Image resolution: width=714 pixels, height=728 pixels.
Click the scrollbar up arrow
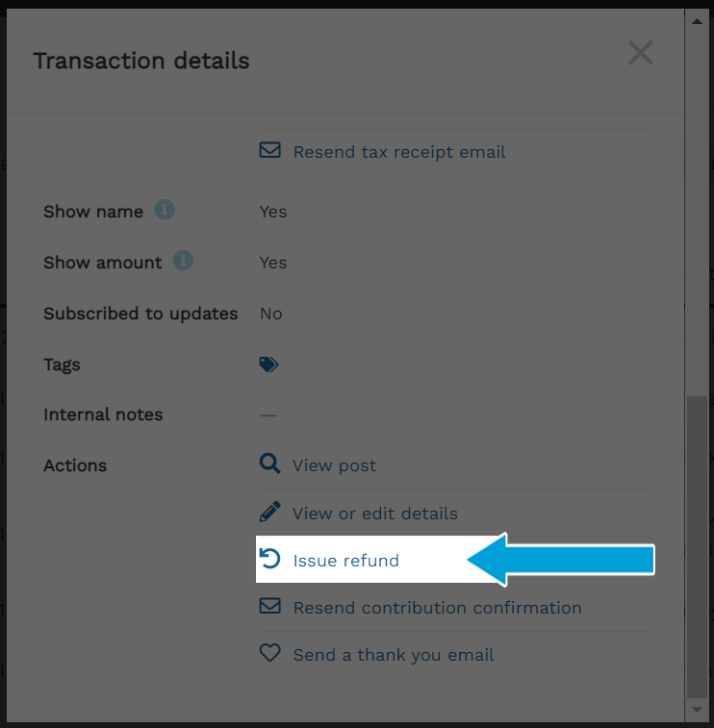click(697, 21)
